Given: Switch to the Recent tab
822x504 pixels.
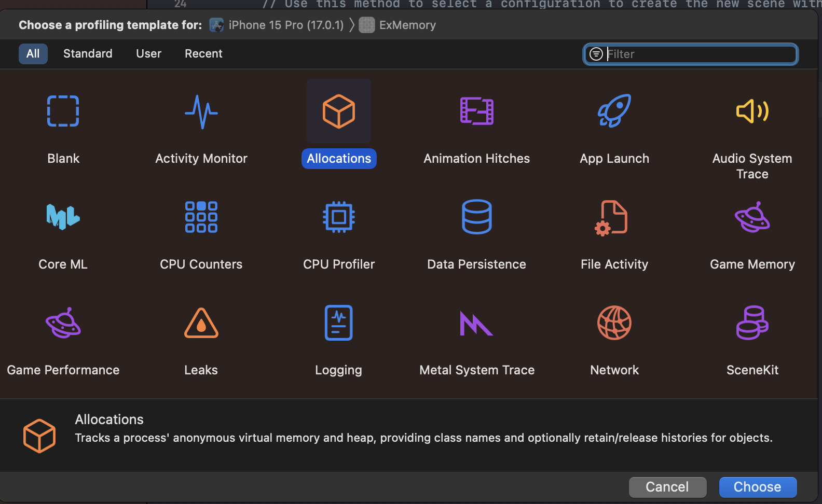Looking at the screenshot, I should coord(203,54).
